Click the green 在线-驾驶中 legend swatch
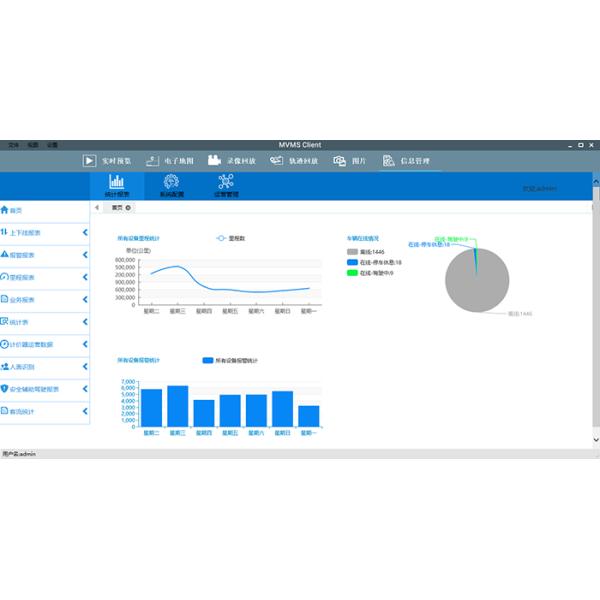The height and width of the screenshot is (600, 600). [352, 273]
